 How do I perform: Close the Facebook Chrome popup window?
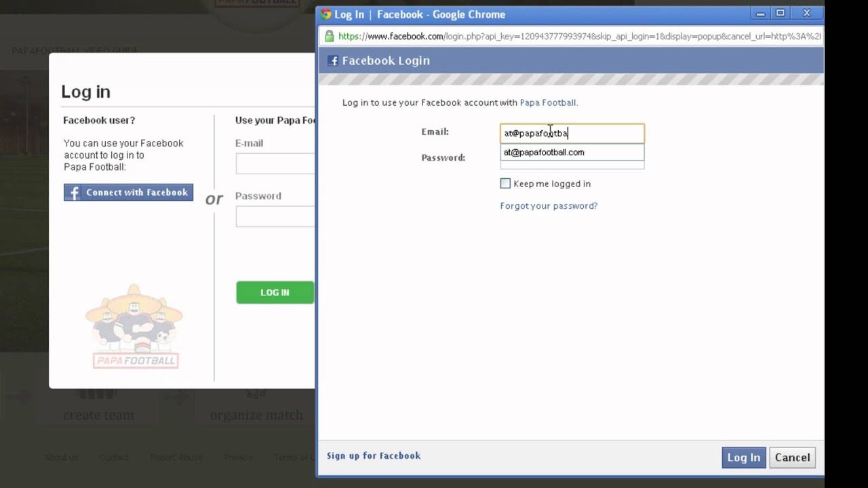click(806, 14)
